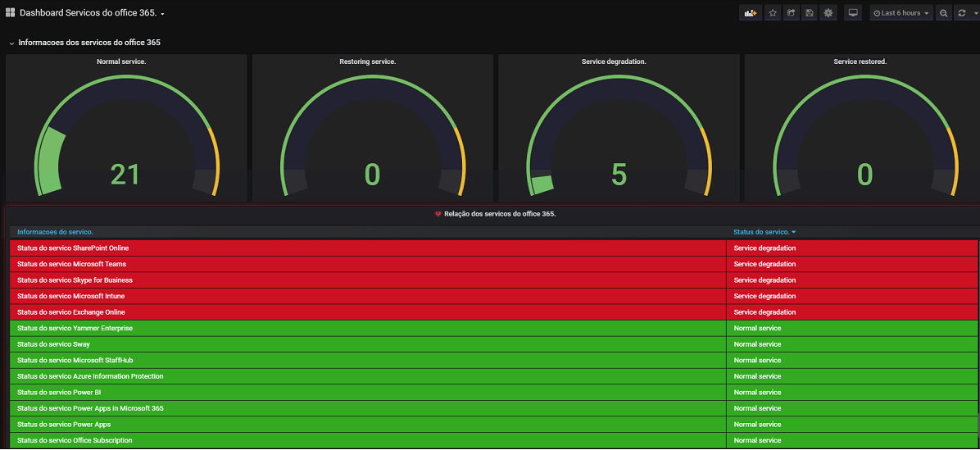980x450 pixels.
Task: Open the Service restored panel title menu
Action: 860,61
